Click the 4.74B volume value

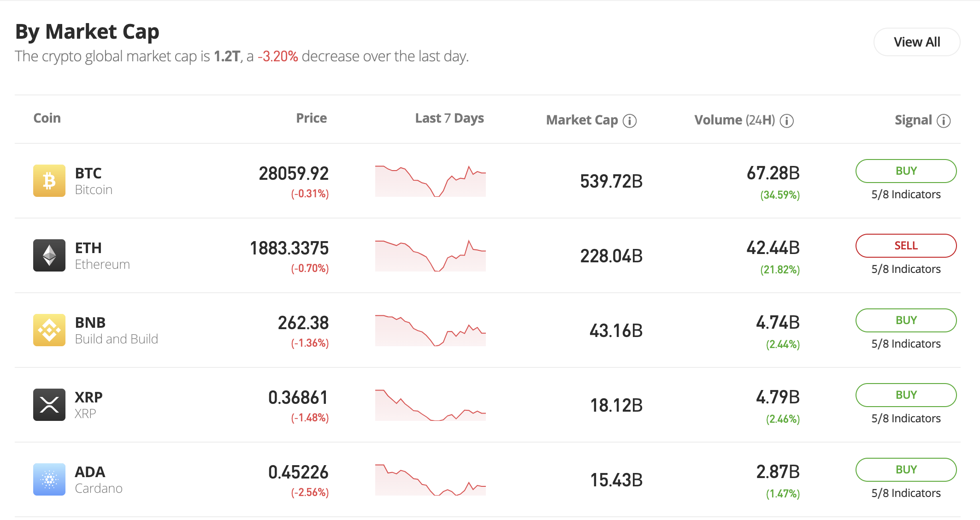tap(778, 323)
